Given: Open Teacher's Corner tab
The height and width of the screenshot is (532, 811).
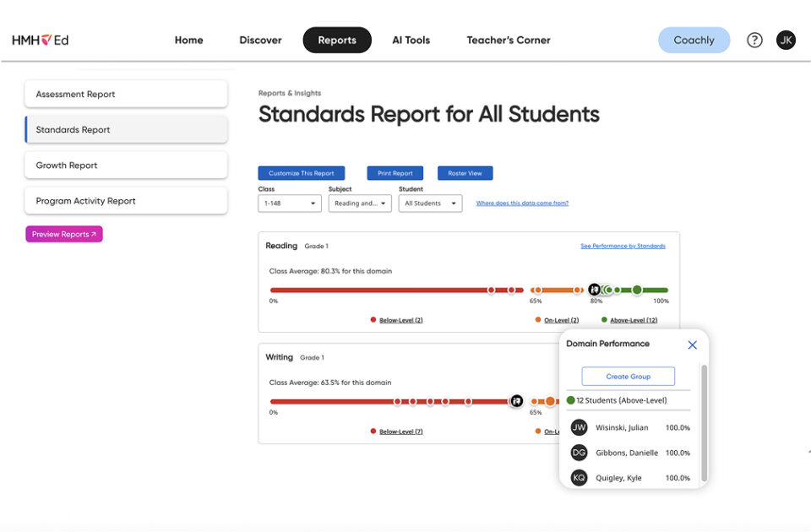Looking at the screenshot, I should point(509,40).
